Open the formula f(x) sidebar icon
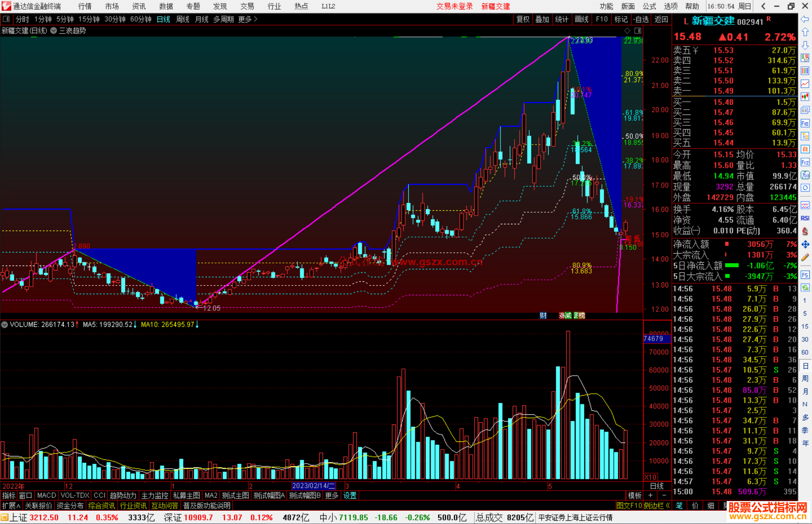Screen dimensions: 812x524 (805, 175)
